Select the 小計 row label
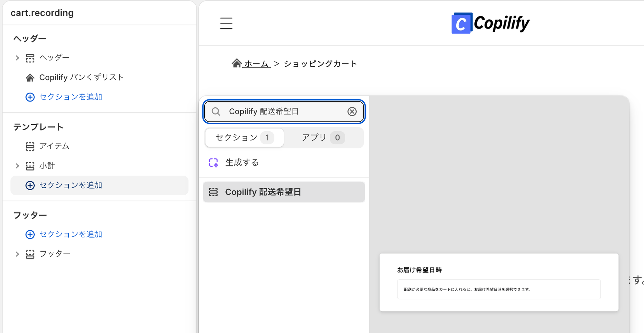Screen dimensions: 644x333 coord(47,166)
